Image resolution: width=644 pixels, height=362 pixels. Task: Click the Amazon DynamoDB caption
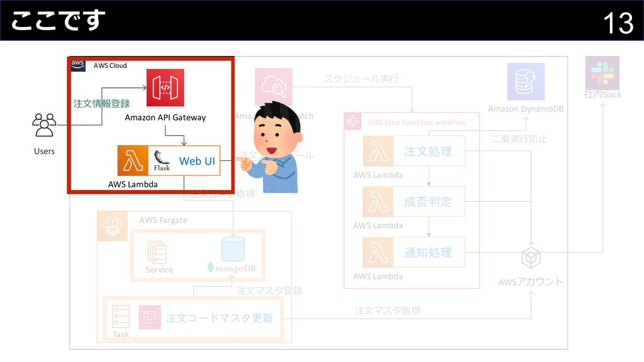click(526, 109)
